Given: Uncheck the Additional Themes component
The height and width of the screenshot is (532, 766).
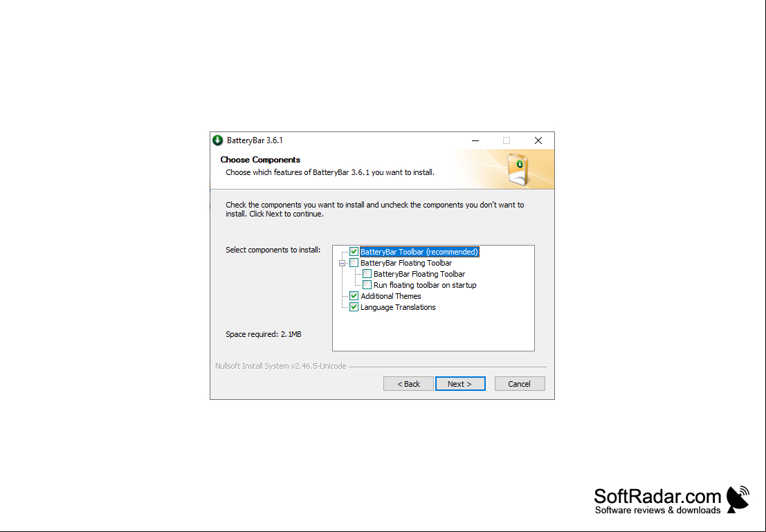Looking at the screenshot, I should pyautogui.click(x=354, y=296).
